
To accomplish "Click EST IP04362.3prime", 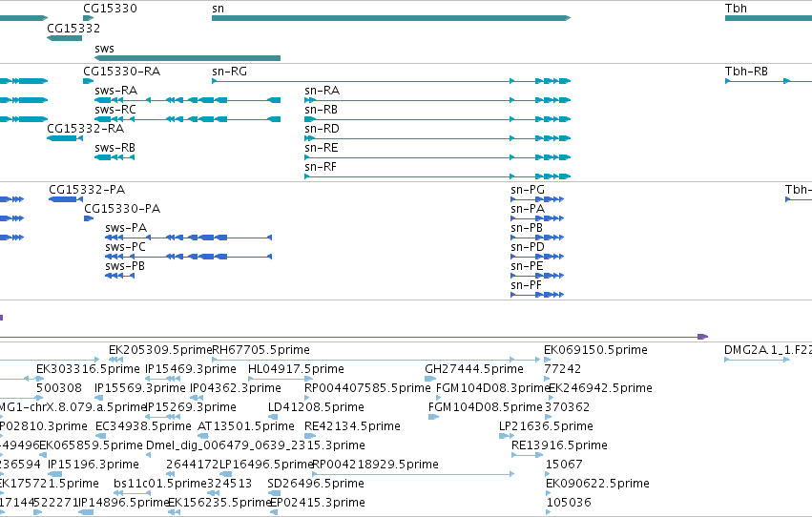I will 197,398.
